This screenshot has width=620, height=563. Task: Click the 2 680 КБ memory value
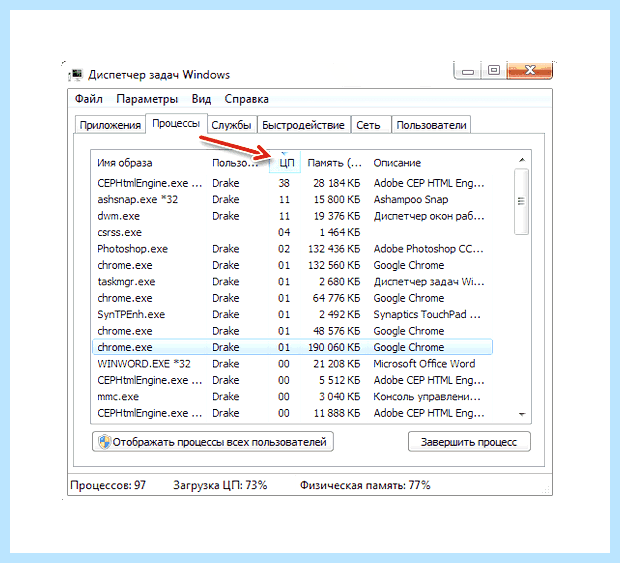pos(340,282)
